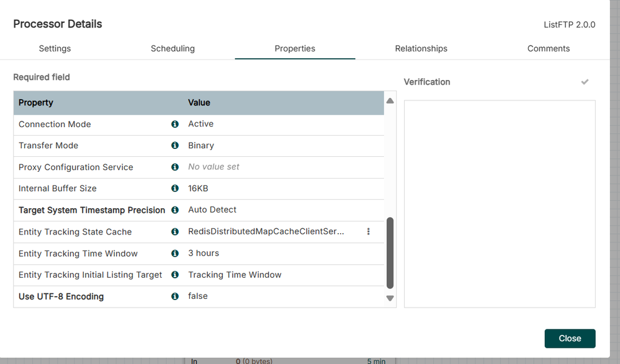Open the info tooltip for Transfer Mode
Image resolution: width=620 pixels, height=364 pixels.
[174, 146]
